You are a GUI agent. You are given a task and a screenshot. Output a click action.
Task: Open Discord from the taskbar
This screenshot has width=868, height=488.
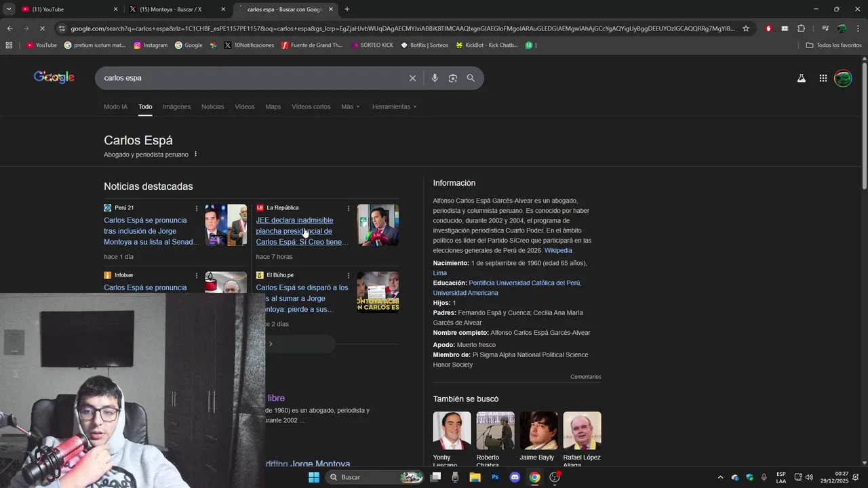click(515, 477)
